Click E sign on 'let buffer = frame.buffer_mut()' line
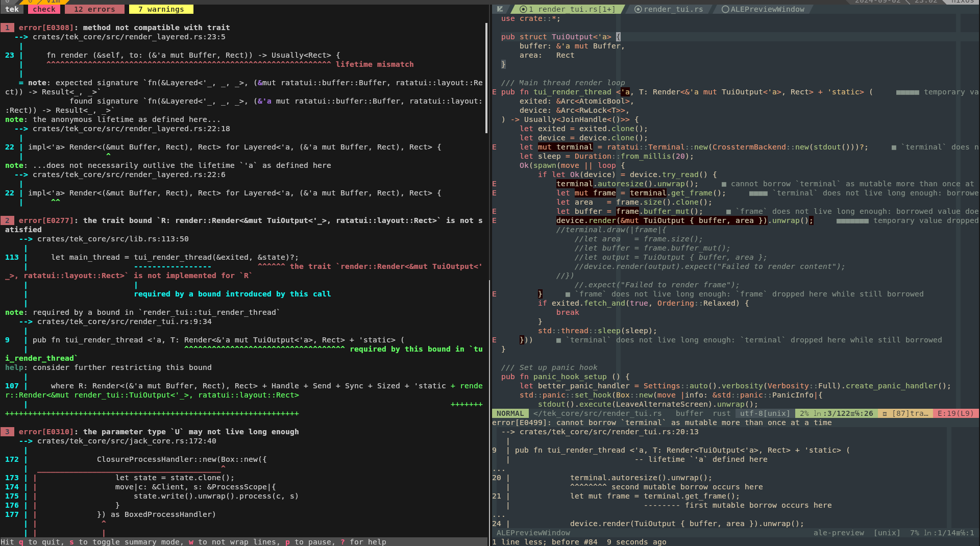980x546 pixels. tap(494, 211)
